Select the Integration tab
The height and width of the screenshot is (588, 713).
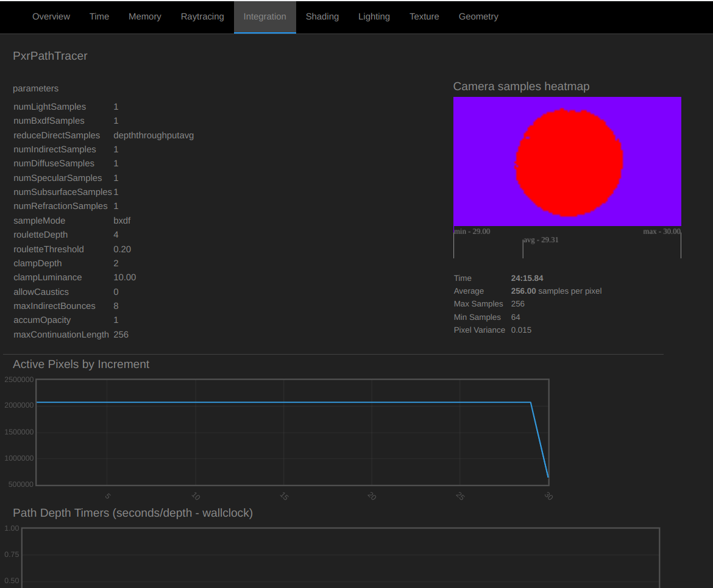(264, 17)
